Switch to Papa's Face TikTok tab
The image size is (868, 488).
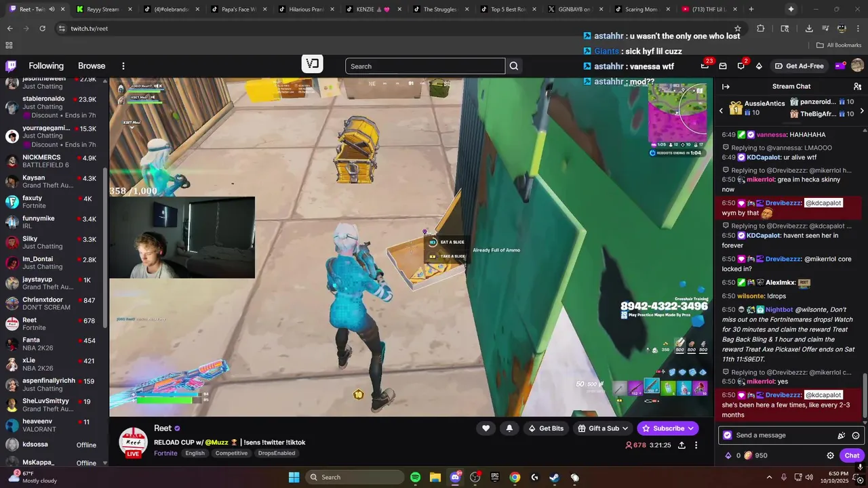pyautogui.click(x=239, y=9)
